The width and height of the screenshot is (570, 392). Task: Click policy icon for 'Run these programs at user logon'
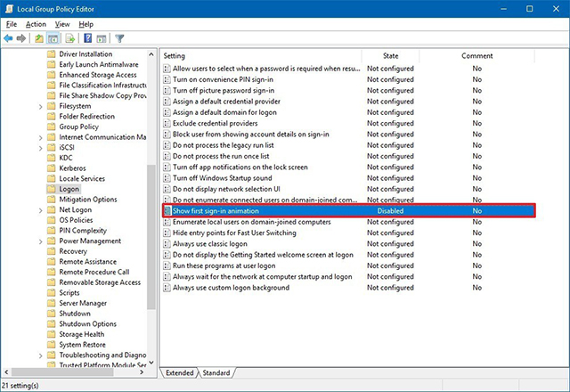[x=167, y=265]
